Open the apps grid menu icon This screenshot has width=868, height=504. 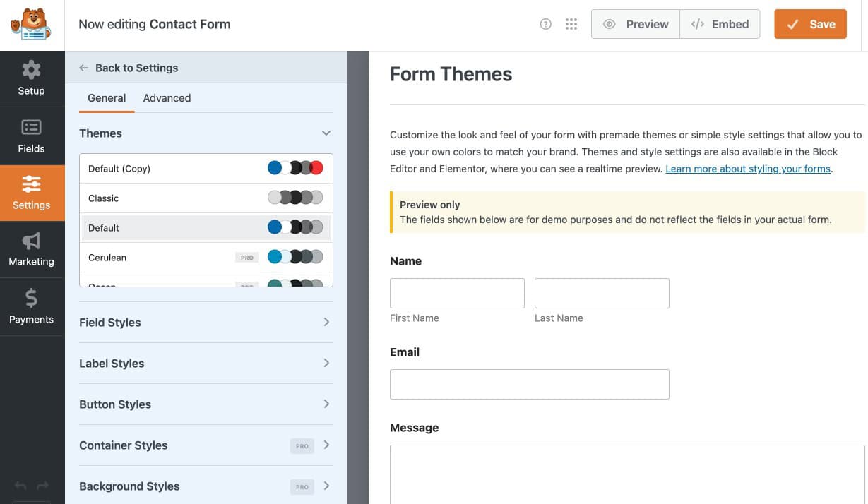[571, 24]
